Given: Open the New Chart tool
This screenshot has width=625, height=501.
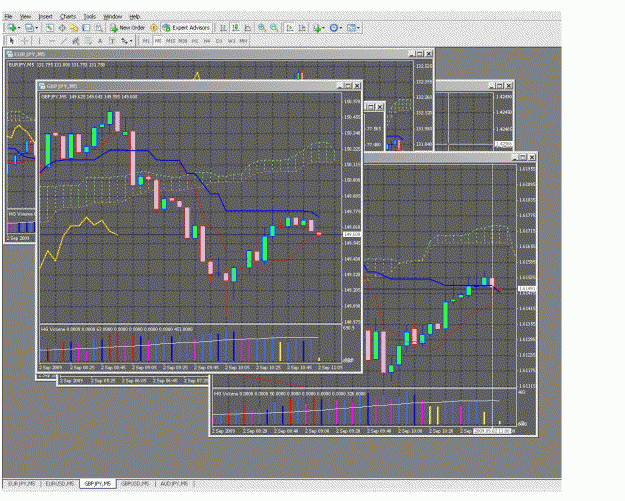Looking at the screenshot, I should point(12,28).
